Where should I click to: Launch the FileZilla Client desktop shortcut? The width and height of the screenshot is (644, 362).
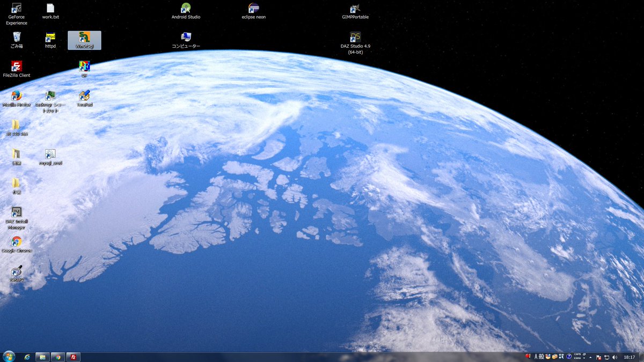(x=17, y=69)
